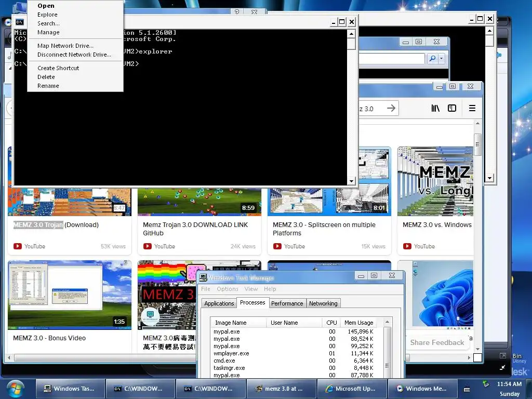The image size is (532, 399).
Task: Click the Windows Start orb button
Action: [x=15, y=389]
